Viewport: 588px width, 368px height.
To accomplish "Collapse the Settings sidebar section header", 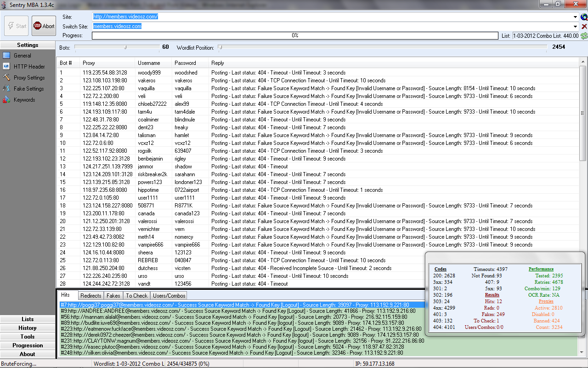I will click(28, 45).
